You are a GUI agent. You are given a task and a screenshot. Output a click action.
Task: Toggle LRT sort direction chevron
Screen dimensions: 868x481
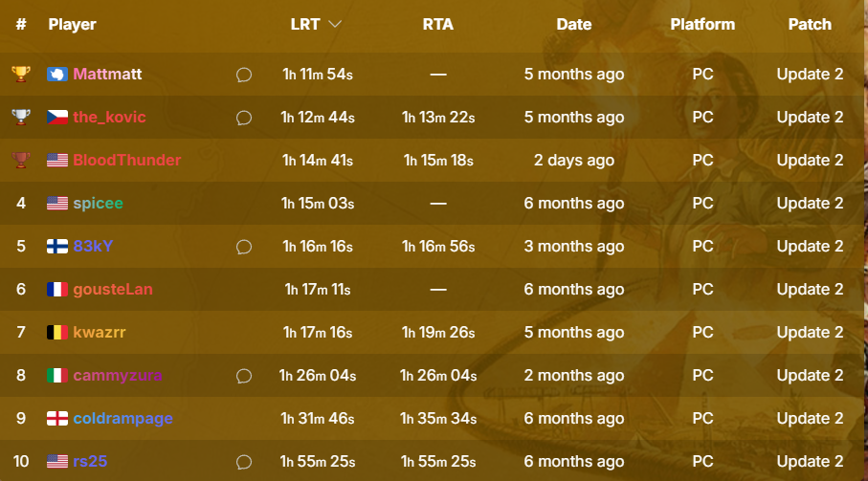[x=335, y=24]
